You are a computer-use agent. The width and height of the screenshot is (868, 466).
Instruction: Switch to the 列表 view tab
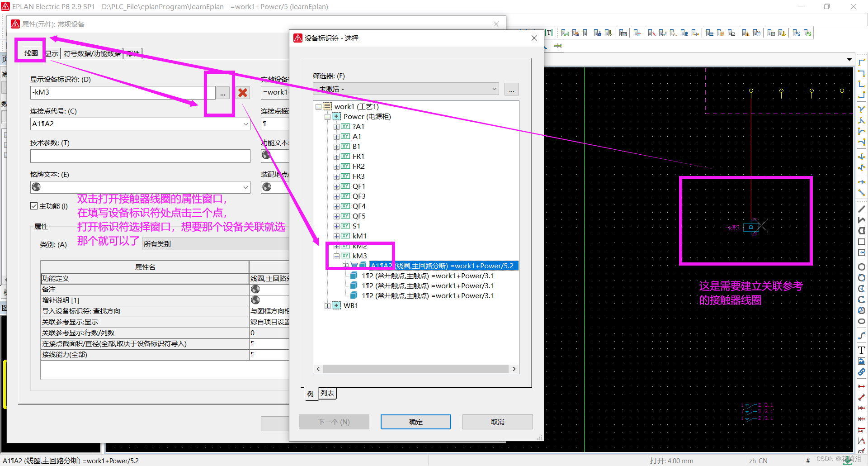[327, 393]
